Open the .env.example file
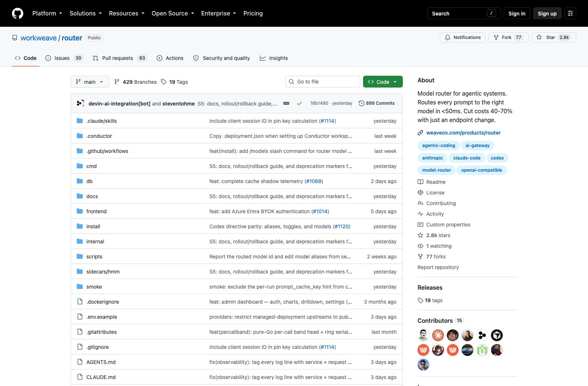The width and height of the screenshot is (588, 386). [x=101, y=317]
